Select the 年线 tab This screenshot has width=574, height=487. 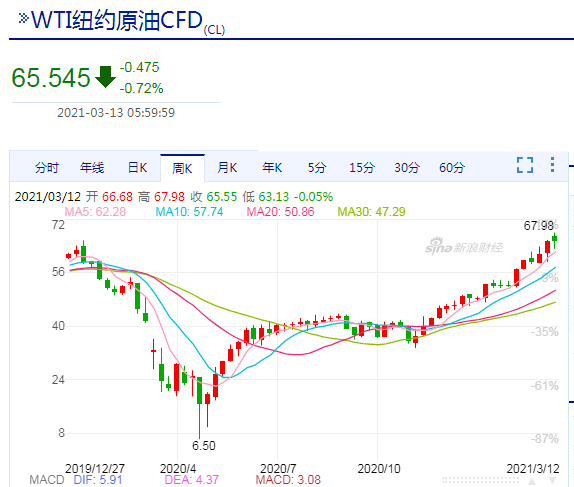[92, 168]
